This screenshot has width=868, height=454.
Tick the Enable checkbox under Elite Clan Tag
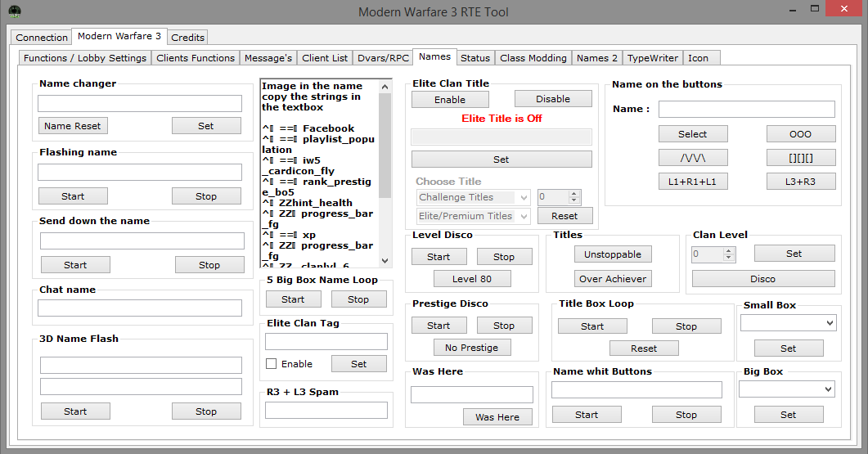click(x=272, y=364)
